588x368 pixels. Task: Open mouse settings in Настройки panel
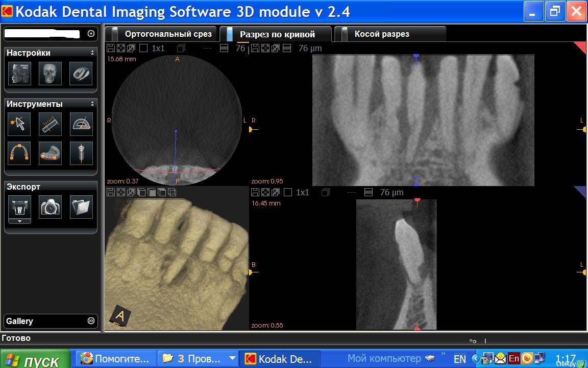(81, 74)
